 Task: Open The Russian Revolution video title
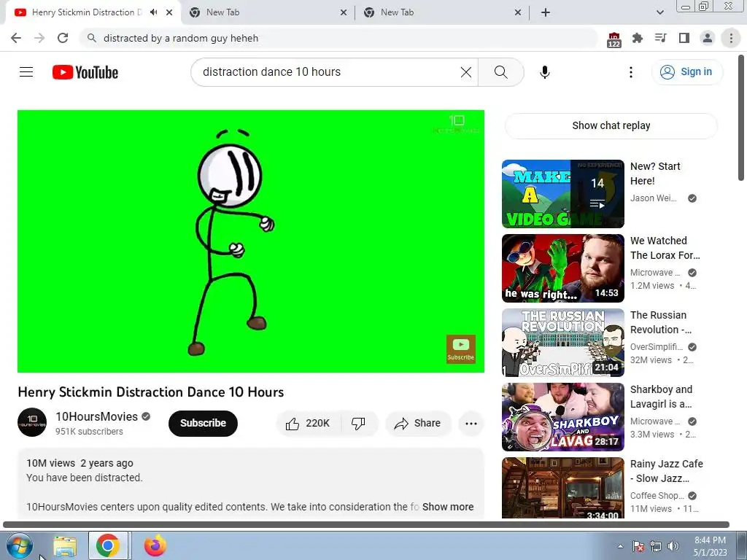coord(660,322)
